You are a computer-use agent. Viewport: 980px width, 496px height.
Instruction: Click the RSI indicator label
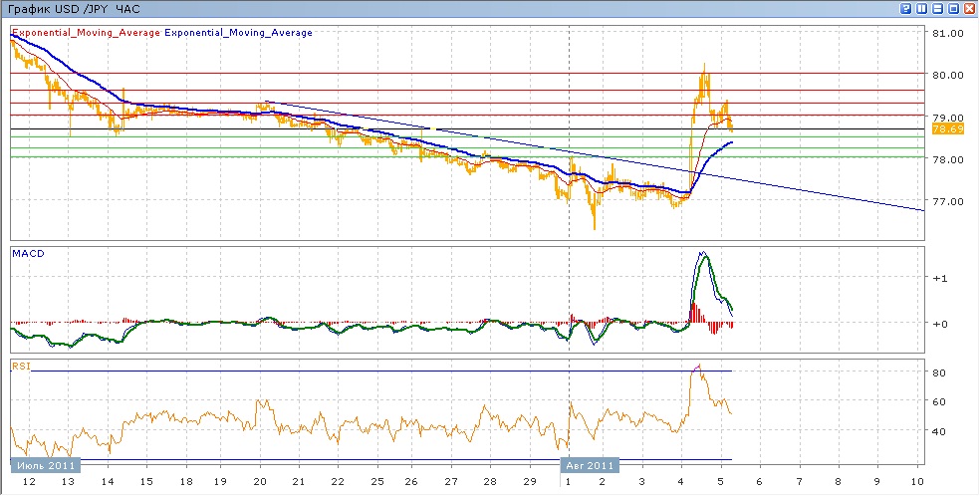point(21,366)
